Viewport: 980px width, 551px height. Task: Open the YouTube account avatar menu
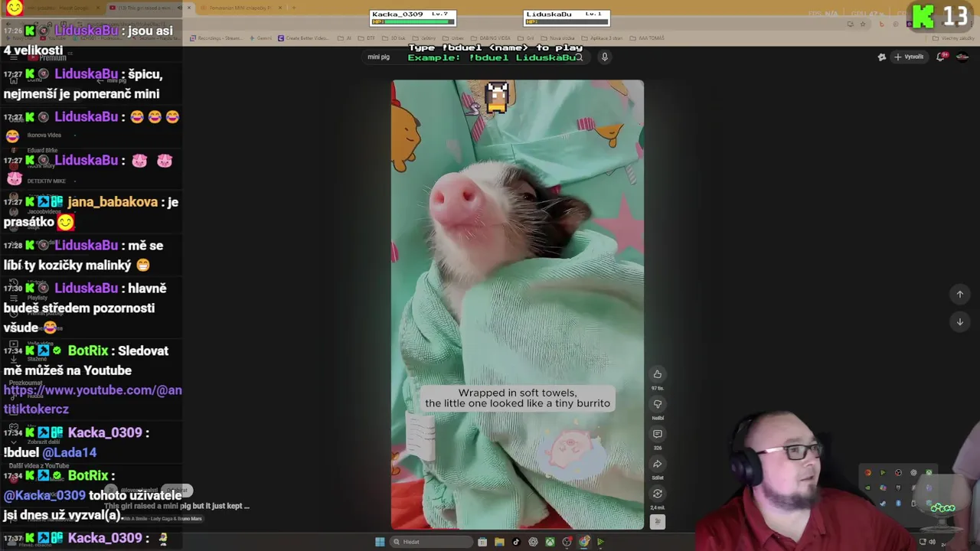pos(963,57)
